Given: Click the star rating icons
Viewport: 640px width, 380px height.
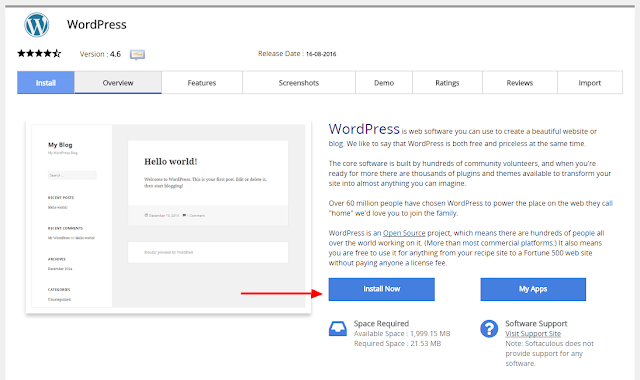Looking at the screenshot, I should point(39,53).
